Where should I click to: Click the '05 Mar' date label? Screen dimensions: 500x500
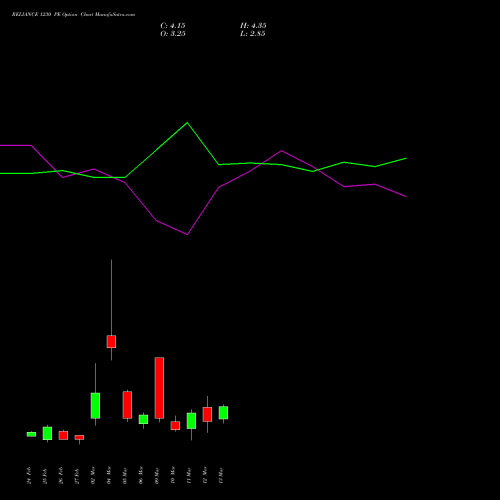tap(125, 475)
